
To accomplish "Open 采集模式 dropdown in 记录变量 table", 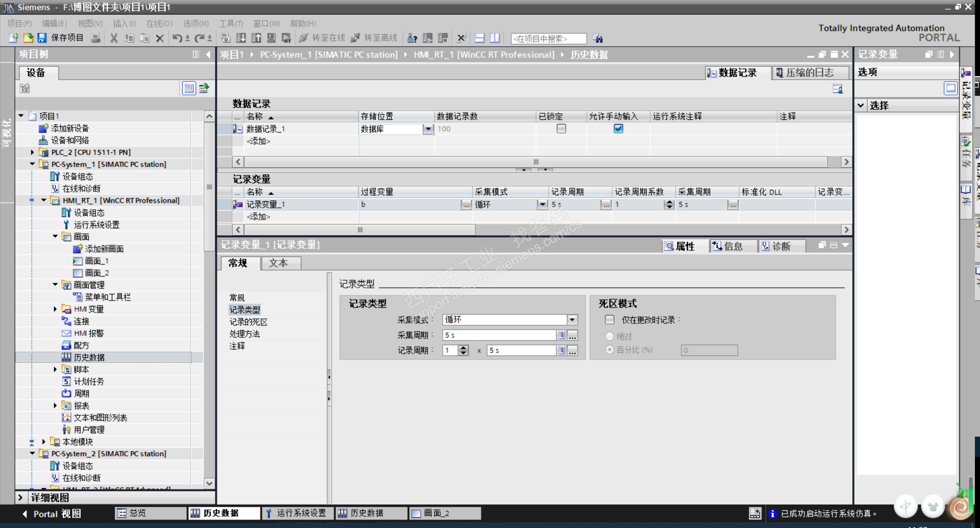I will click(543, 205).
